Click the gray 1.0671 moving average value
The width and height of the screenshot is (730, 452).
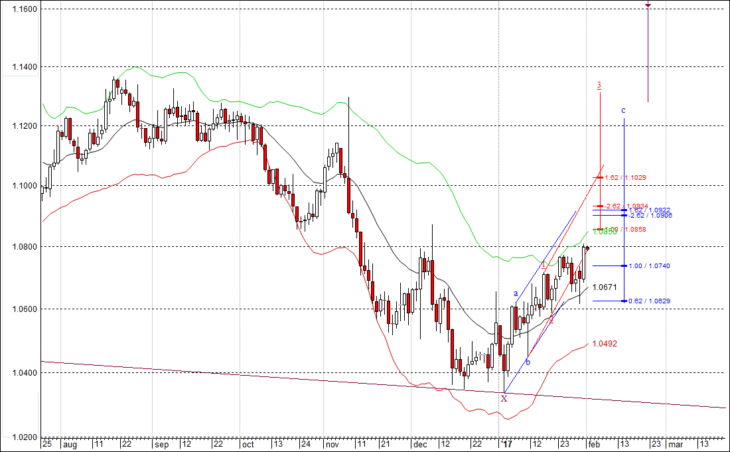(605, 288)
